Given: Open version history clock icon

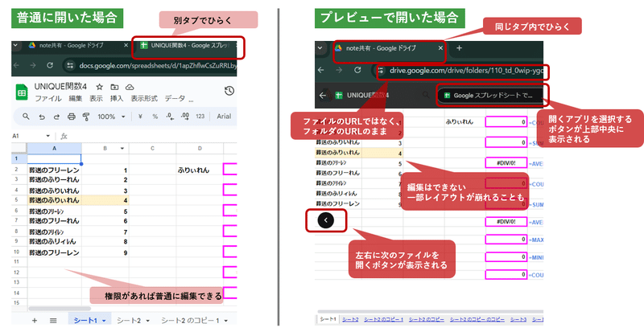Looking at the screenshot, I should coord(229,91).
